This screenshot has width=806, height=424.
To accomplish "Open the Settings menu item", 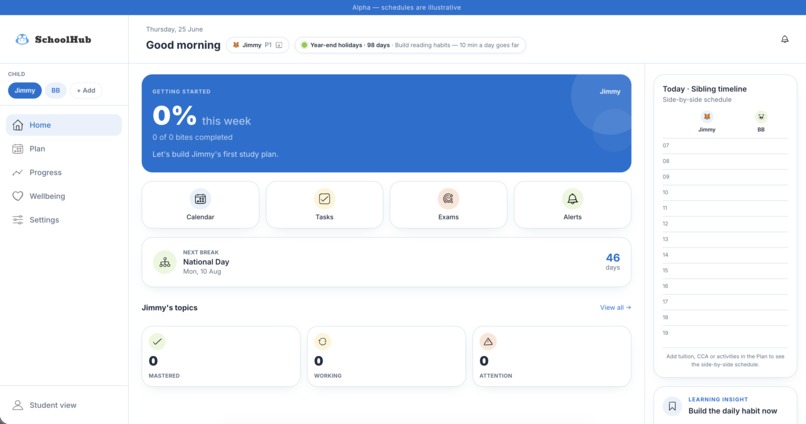I will pos(64,219).
